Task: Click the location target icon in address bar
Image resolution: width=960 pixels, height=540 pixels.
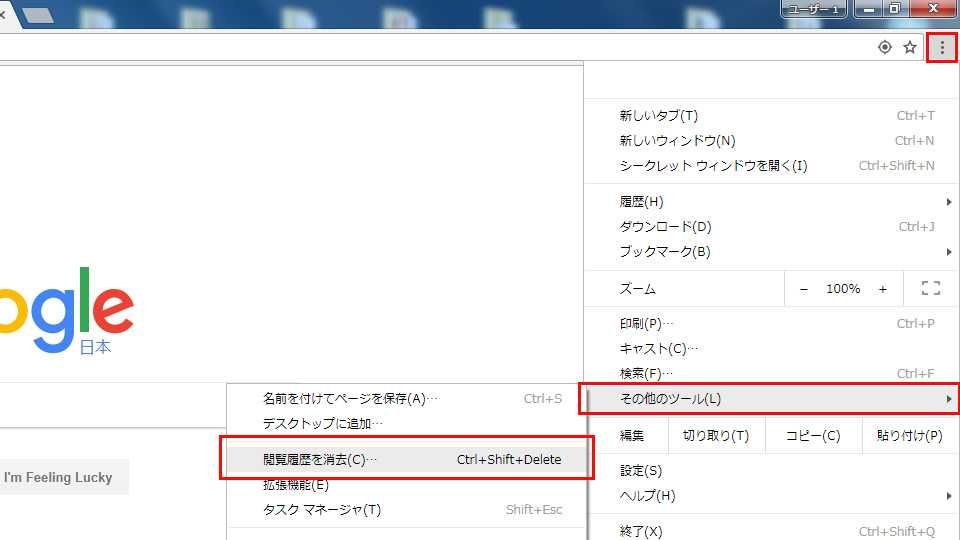Action: [x=884, y=47]
